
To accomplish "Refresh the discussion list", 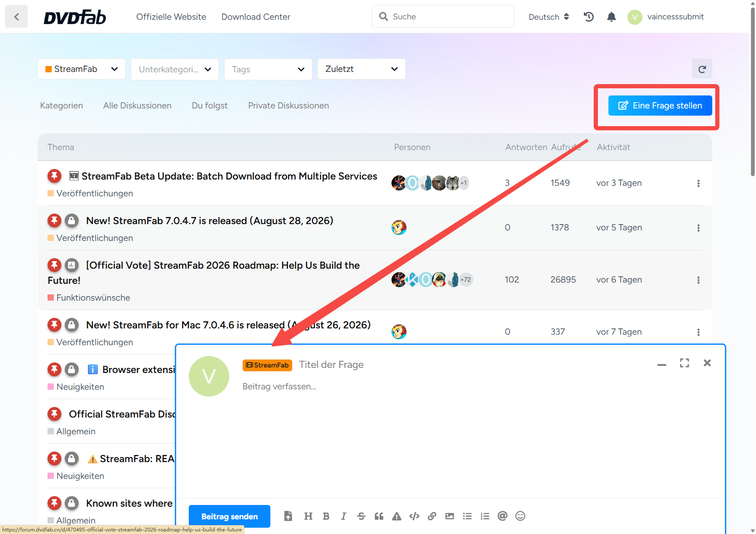I will [x=702, y=69].
